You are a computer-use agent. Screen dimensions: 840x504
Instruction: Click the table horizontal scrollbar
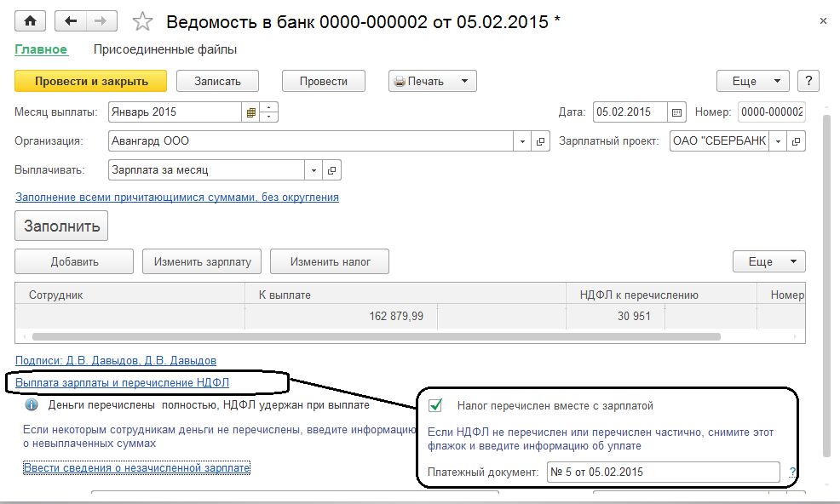pos(376,337)
